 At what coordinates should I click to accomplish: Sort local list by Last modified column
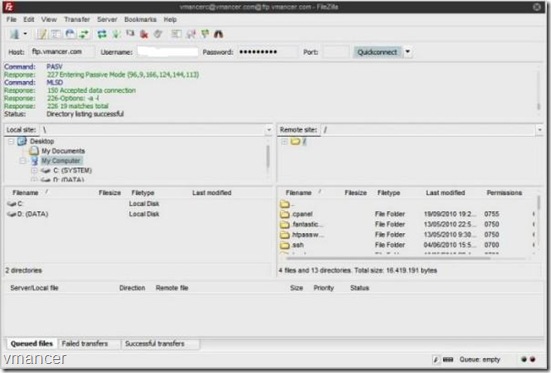(x=212, y=193)
